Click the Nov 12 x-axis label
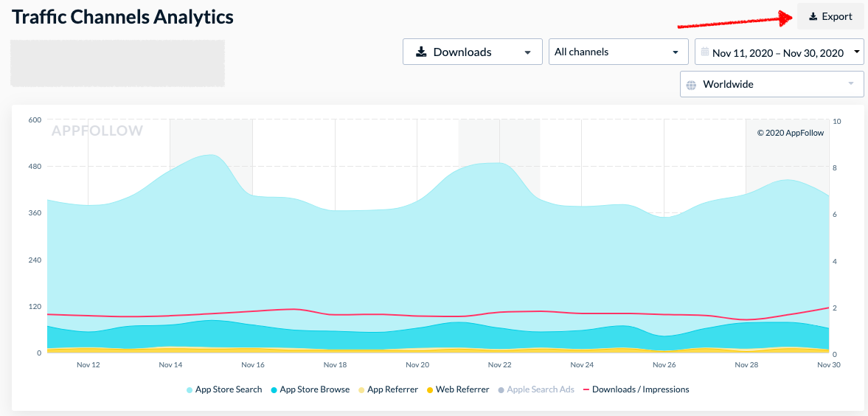 point(88,365)
